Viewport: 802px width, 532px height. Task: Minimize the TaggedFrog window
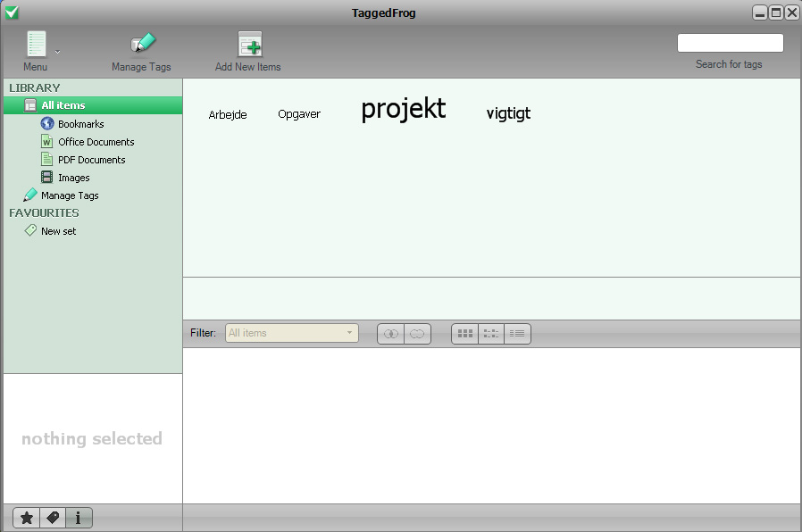tap(760, 12)
